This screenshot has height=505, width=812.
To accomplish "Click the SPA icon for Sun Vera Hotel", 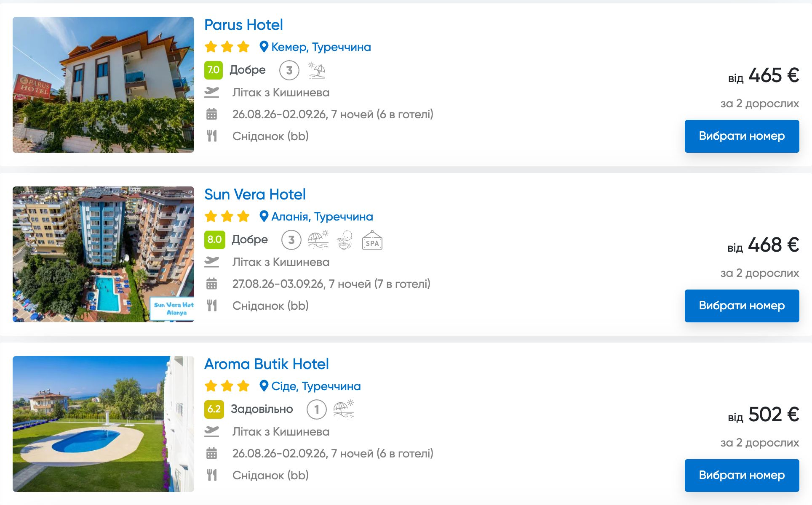I will point(372,240).
